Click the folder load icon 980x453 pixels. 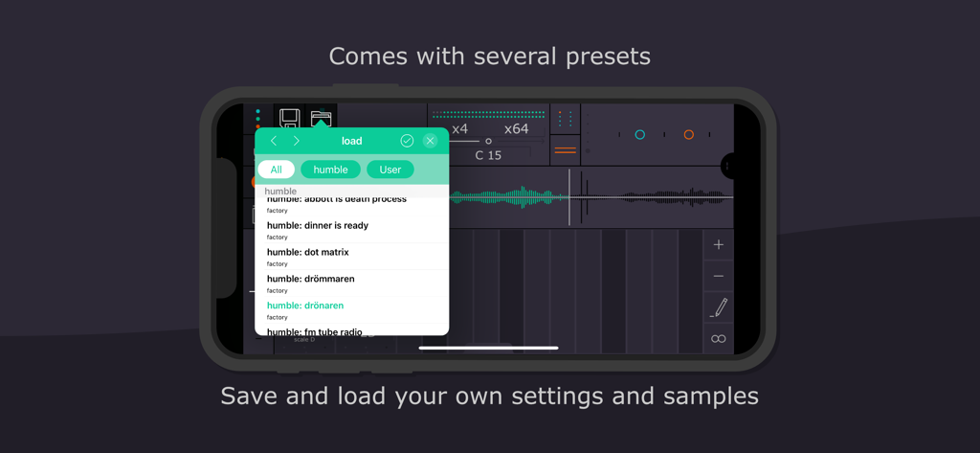coord(322,119)
